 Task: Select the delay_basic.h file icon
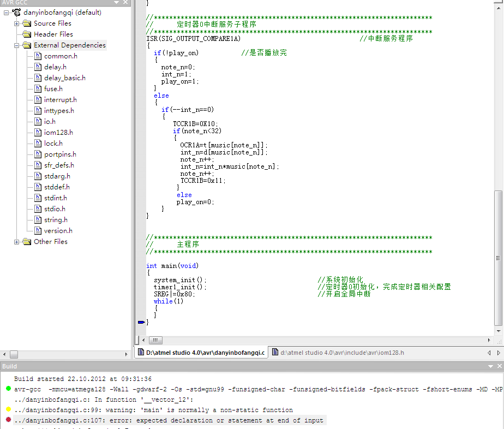click(38, 78)
